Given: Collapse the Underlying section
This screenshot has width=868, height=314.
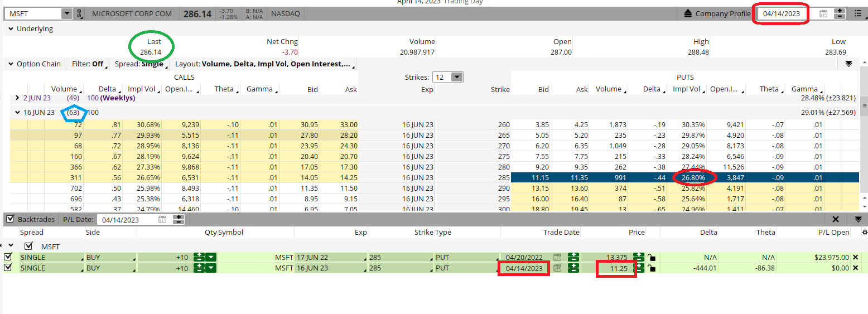Looking at the screenshot, I should coord(11,28).
